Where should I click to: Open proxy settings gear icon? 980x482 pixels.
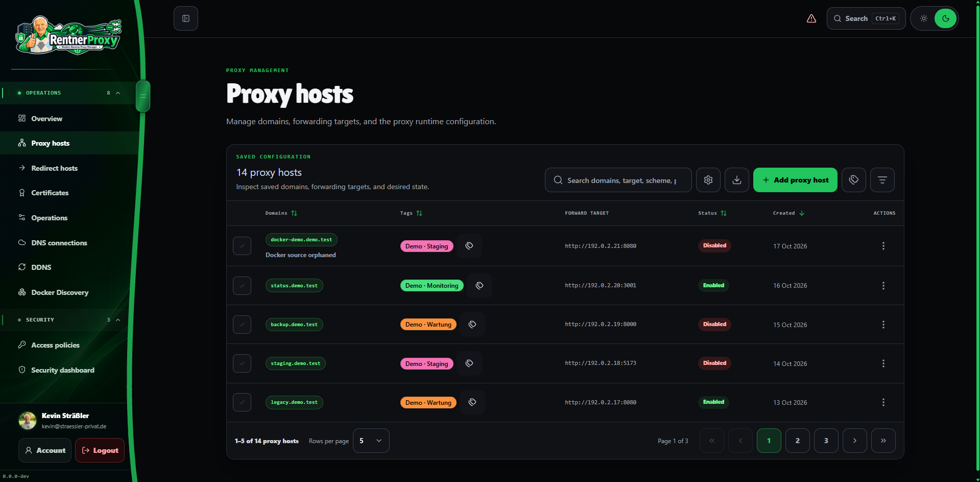(708, 180)
